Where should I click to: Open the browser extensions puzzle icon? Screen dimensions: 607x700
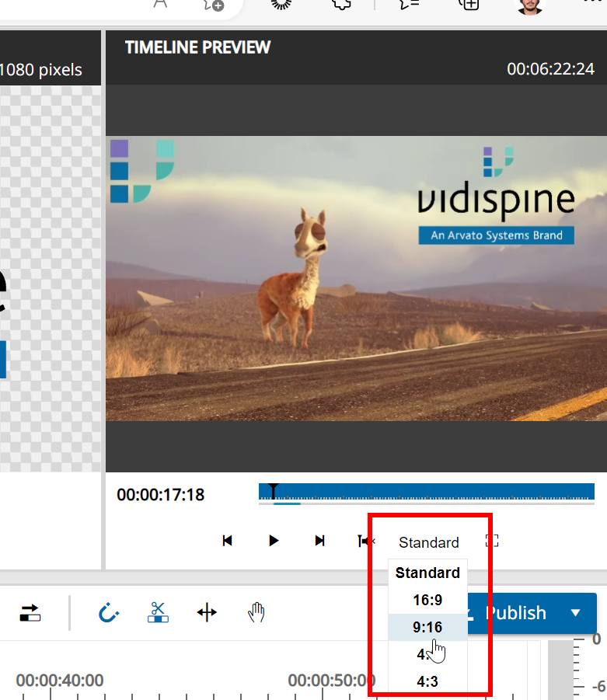click(x=340, y=4)
